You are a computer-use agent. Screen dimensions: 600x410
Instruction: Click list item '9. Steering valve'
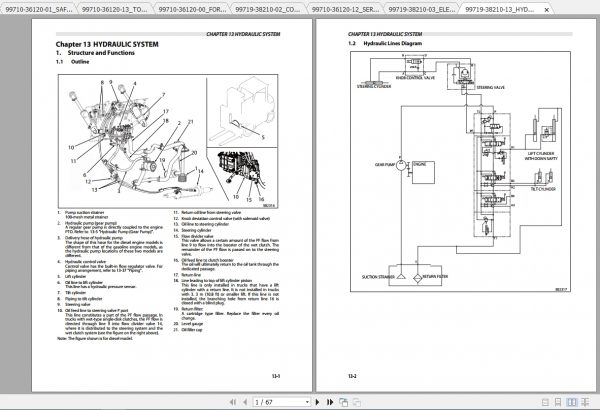coord(74,305)
